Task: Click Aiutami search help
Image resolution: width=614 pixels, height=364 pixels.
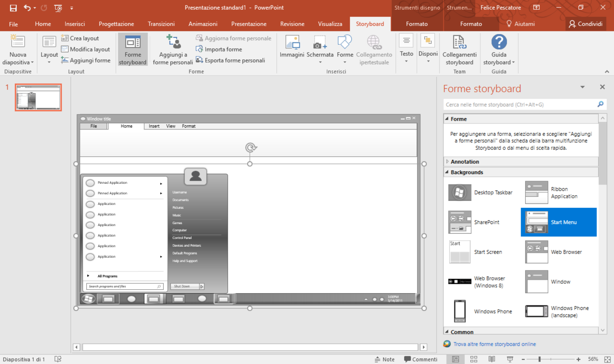Action: 521,24
